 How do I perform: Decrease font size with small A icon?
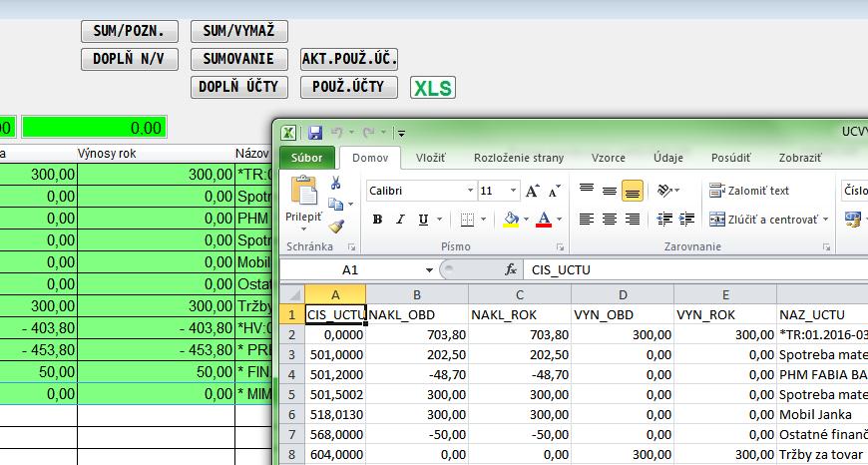(x=554, y=191)
